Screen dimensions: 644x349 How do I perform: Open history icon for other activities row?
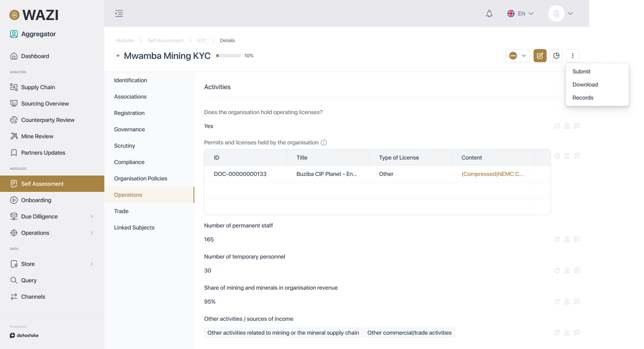pos(557,333)
